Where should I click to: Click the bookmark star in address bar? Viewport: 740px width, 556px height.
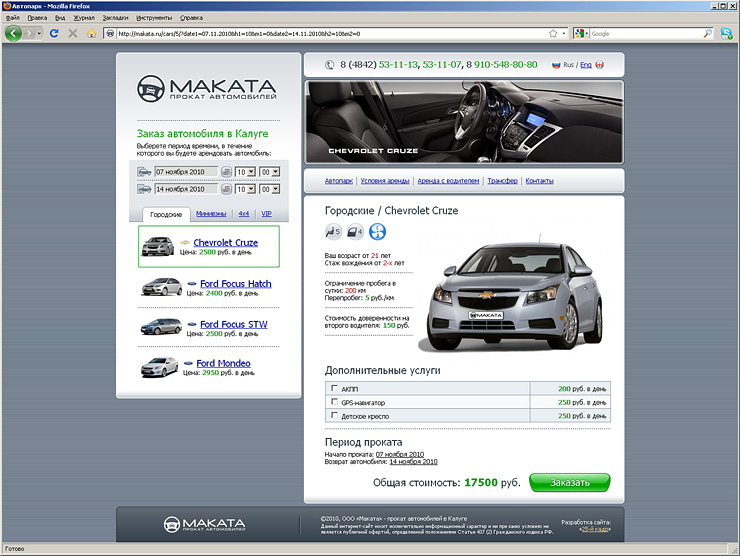point(552,33)
